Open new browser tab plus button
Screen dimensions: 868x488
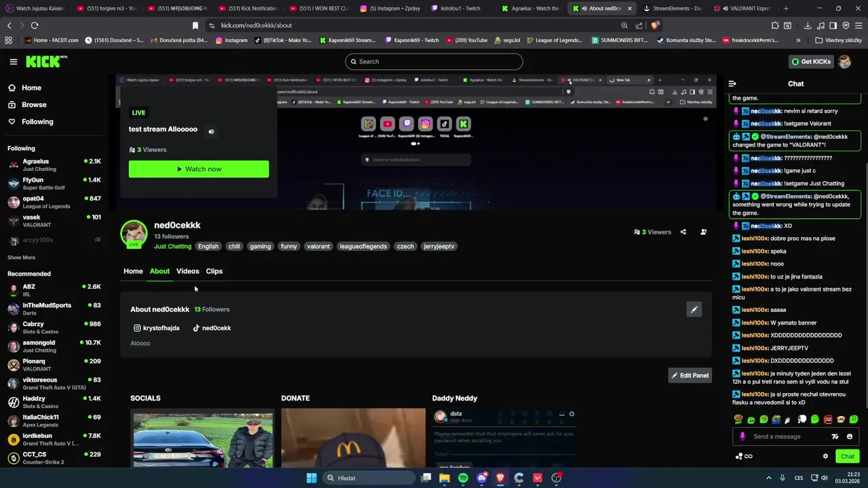(x=786, y=8)
